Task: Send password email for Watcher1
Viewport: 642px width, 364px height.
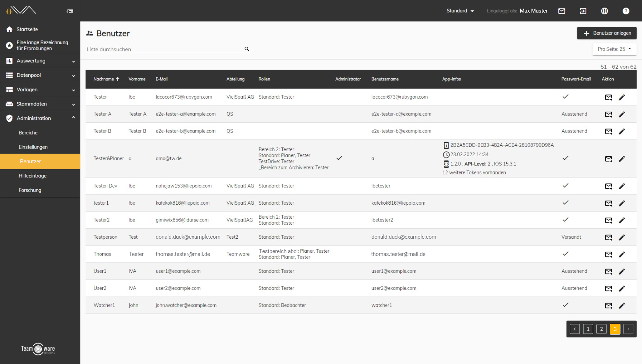Action: coord(609,305)
